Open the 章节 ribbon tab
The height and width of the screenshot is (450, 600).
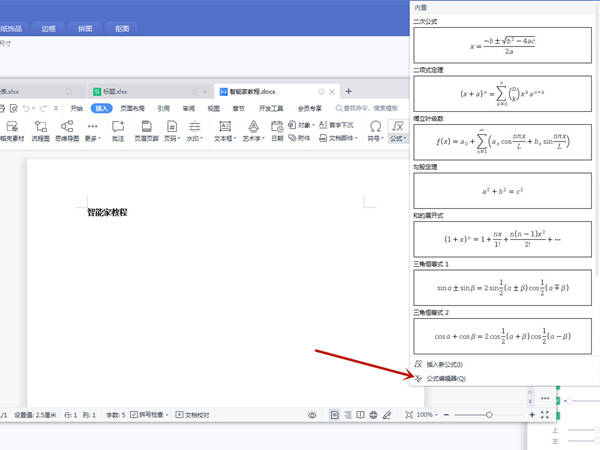point(238,108)
